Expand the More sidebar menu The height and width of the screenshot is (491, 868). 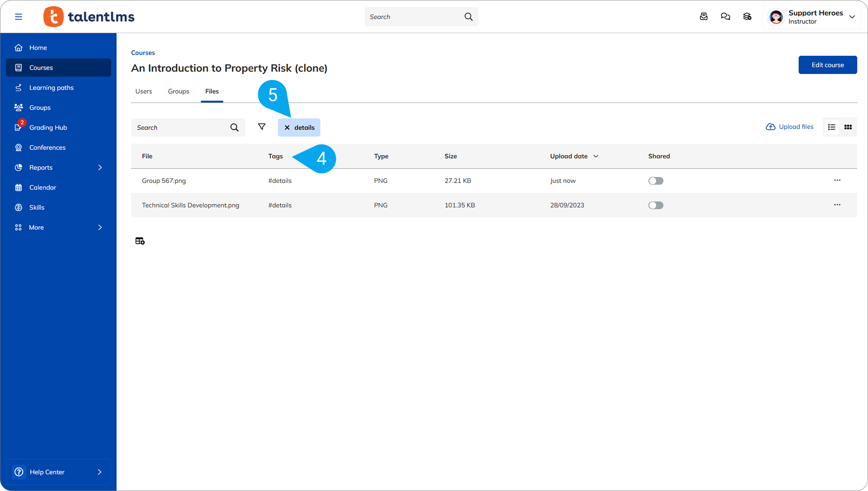[100, 227]
